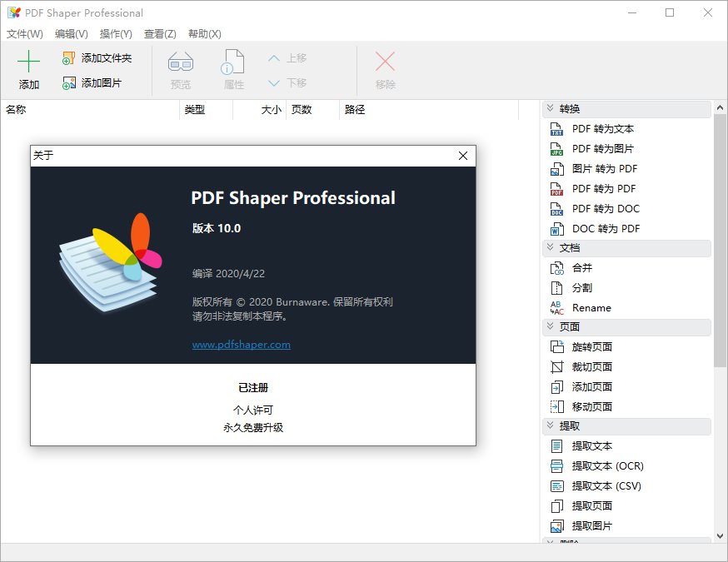Click the 提取文本 (OCR) scanner icon
Screen dimensions: 728x562
click(x=556, y=466)
